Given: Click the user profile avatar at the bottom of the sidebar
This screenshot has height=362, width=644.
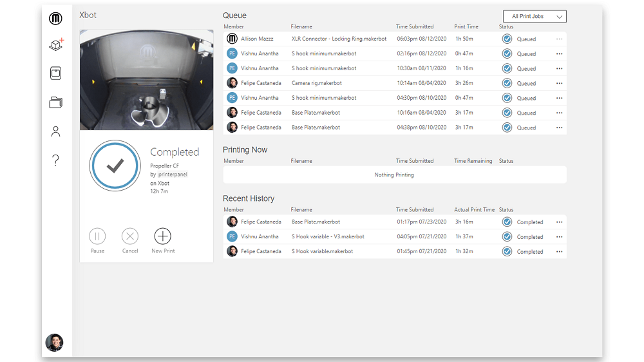Looking at the screenshot, I should 54,342.
